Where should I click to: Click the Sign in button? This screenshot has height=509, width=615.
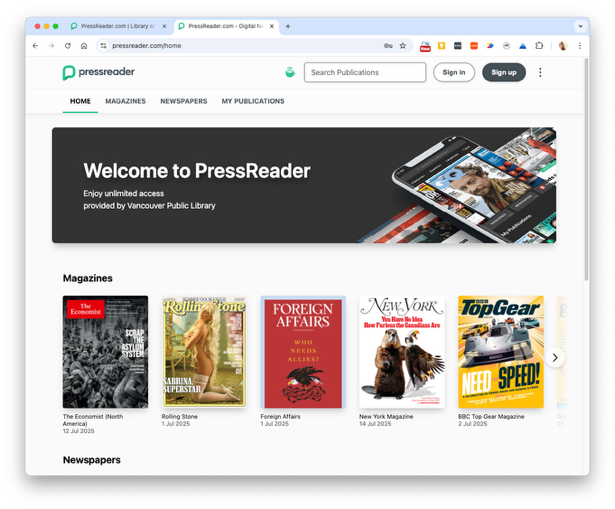pyautogui.click(x=454, y=73)
